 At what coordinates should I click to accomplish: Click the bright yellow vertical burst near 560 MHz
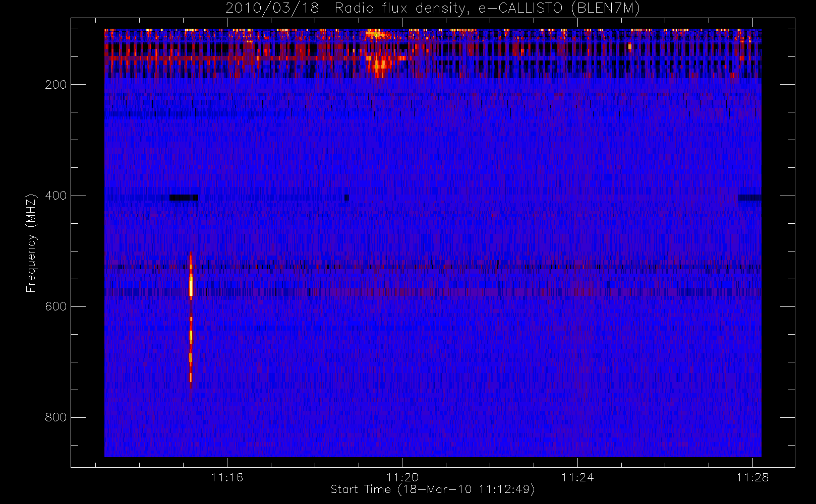pyautogui.click(x=191, y=286)
